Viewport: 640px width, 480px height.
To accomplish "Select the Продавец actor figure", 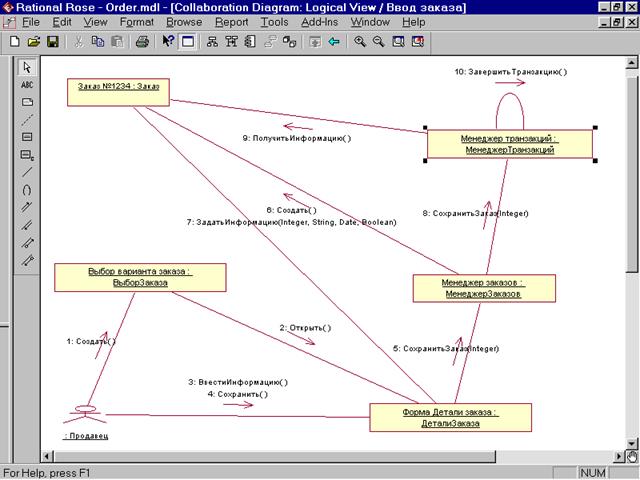I will point(85,415).
